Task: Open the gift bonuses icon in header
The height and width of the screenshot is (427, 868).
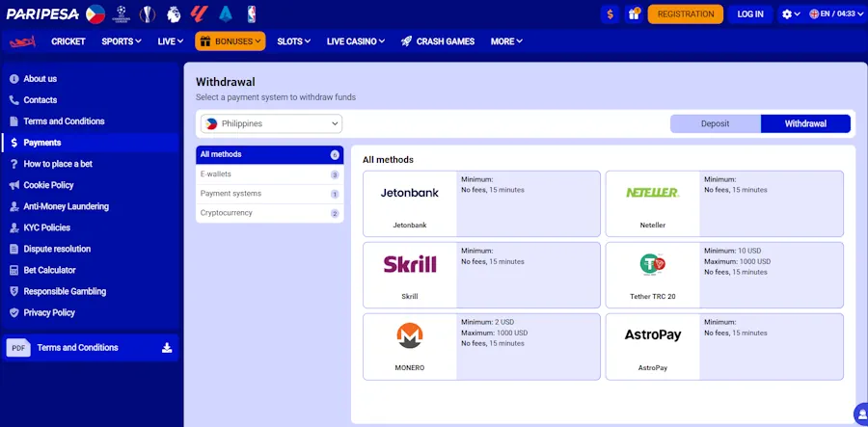Action: pos(634,14)
